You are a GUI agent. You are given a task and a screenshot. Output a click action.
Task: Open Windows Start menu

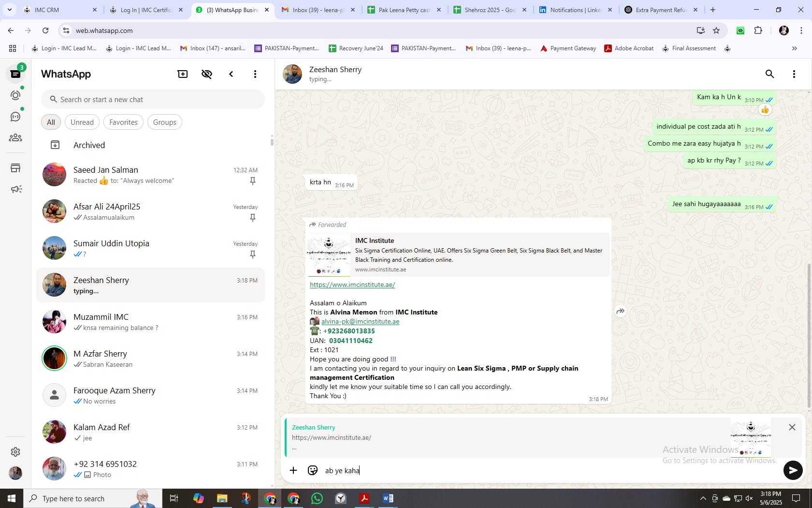coord(12,498)
